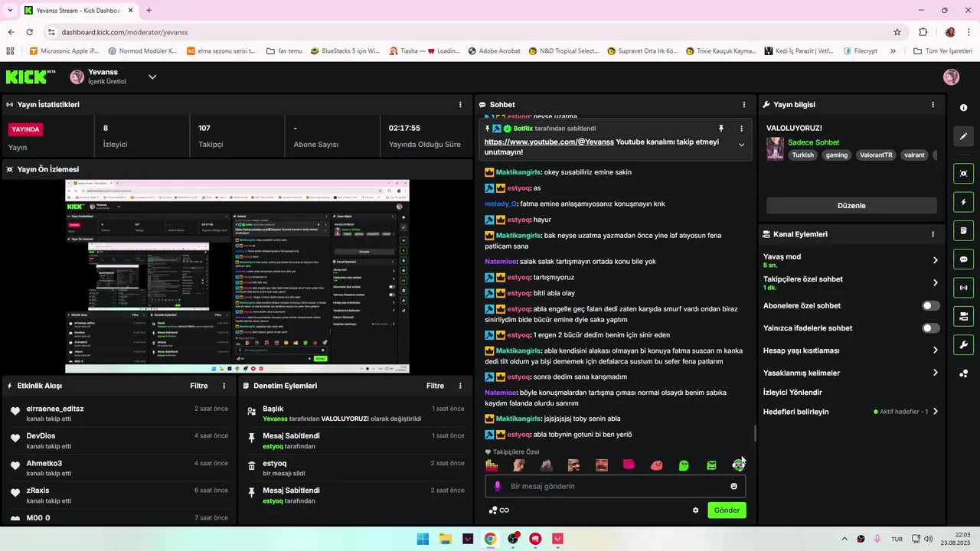Click the info icon in the right sidebar
This screenshot has height=551, width=980.
963,108
